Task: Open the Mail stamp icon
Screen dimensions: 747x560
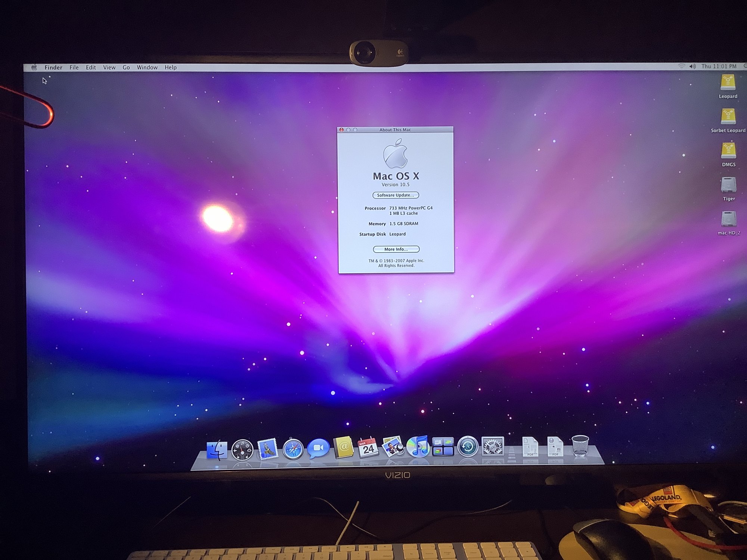Action: [x=267, y=449]
